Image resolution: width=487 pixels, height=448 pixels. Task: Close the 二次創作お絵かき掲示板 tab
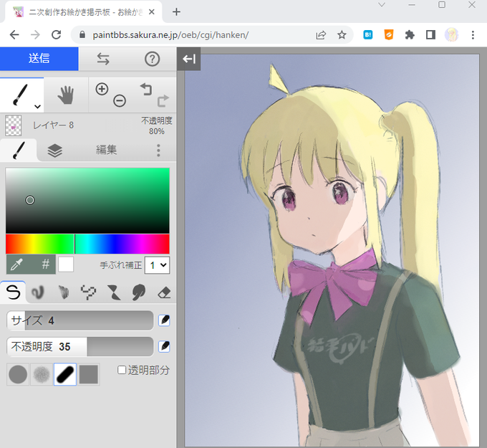[x=152, y=12]
